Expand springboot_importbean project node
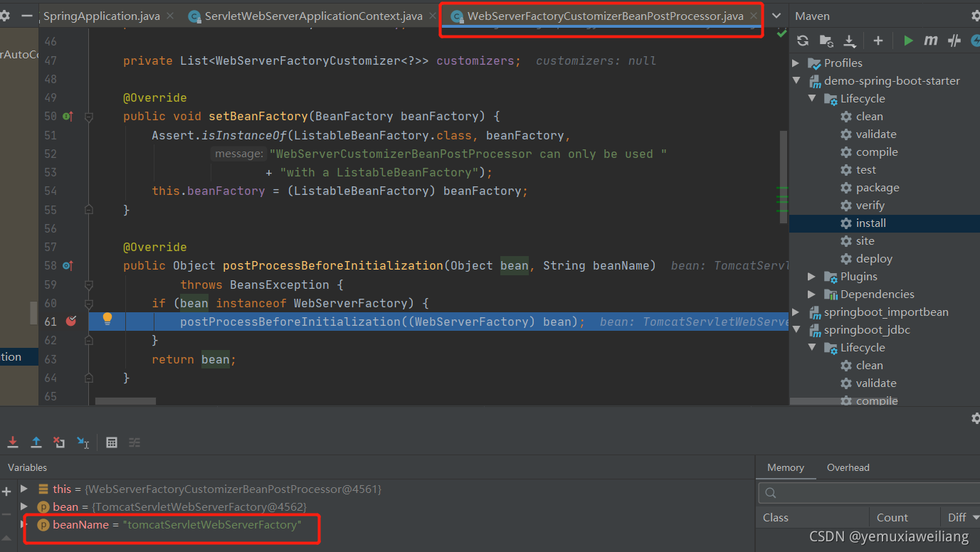 click(796, 312)
